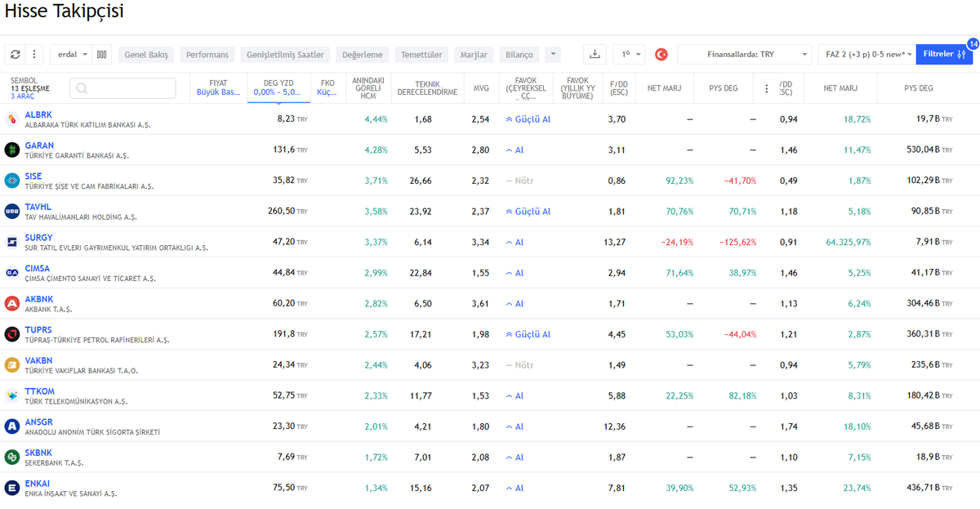980x509 pixels.
Task: Switch to Genel Bakış tab
Action: [146, 55]
